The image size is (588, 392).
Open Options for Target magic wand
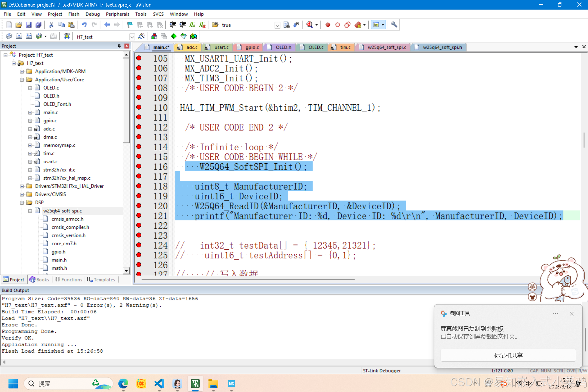(141, 36)
